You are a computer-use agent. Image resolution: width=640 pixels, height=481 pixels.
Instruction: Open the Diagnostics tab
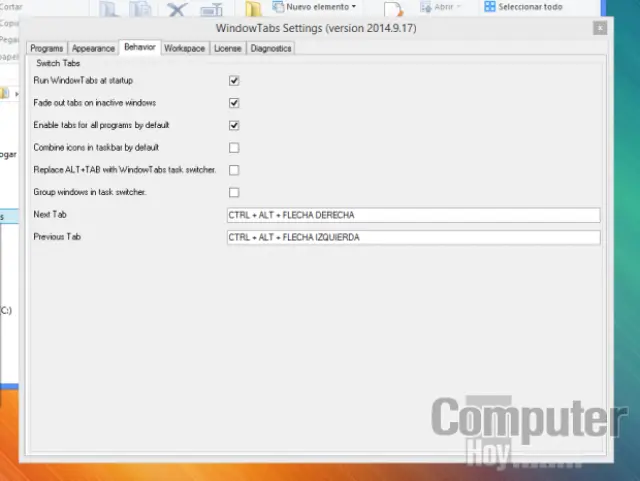(271, 48)
